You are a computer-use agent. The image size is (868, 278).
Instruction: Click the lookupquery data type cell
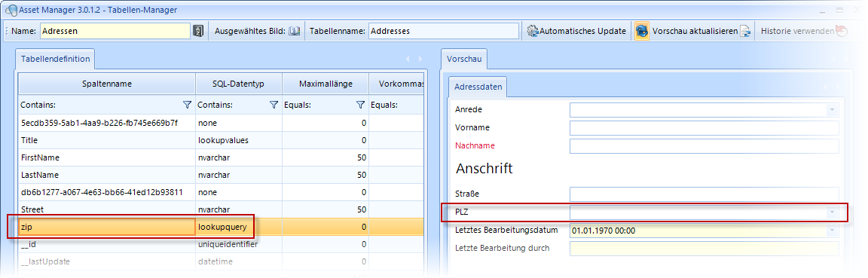239,227
